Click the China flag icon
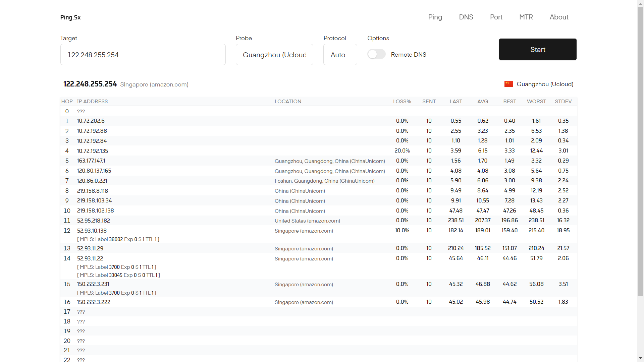 point(508,84)
